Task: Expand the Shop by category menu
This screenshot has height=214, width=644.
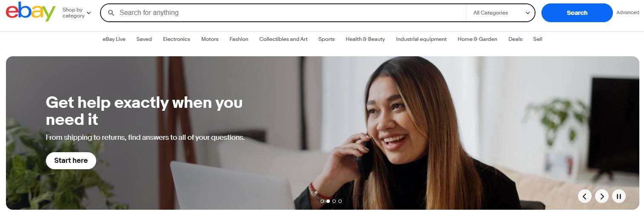Action: coord(77,13)
